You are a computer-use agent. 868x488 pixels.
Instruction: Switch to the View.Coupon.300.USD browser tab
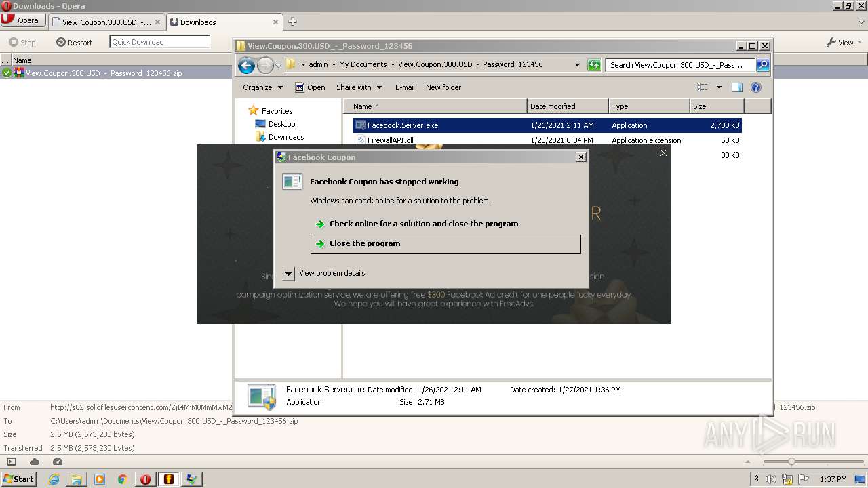(x=107, y=22)
